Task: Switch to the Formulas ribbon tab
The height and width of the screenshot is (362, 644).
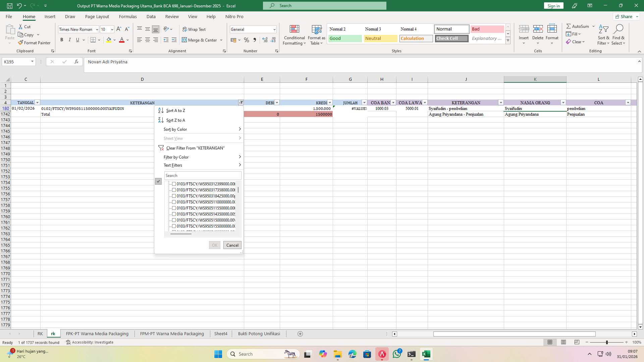Action: tap(128, 16)
